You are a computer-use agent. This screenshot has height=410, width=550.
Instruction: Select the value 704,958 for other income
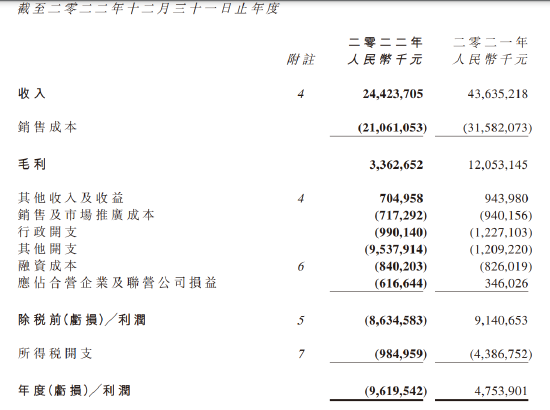coord(401,199)
